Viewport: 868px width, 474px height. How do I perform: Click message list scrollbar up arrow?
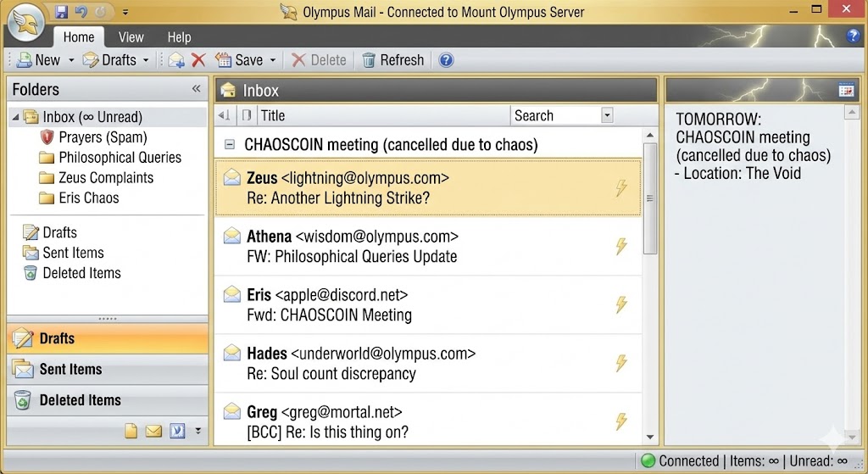[650, 135]
